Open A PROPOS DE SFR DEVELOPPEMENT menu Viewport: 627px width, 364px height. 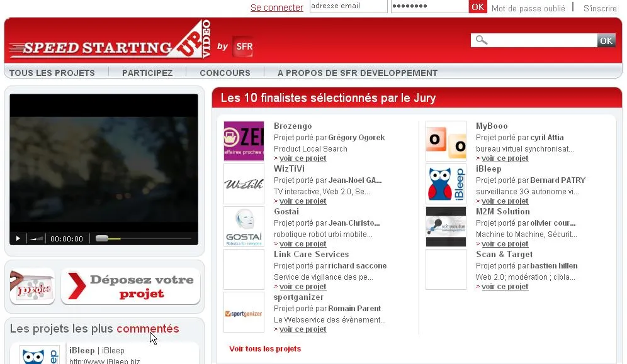358,73
